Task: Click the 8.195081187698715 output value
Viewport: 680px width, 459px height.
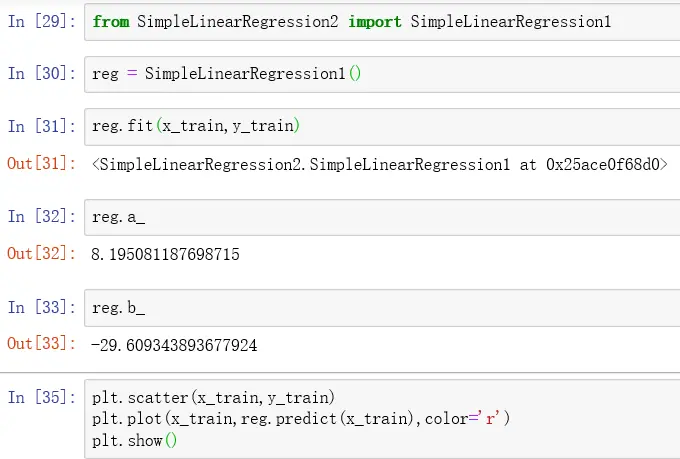Action: point(165,255)
